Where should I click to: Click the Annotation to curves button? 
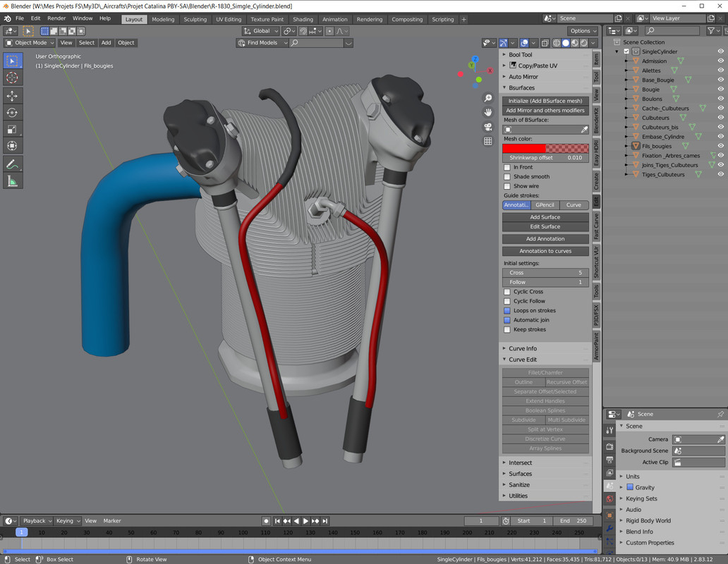(545, 251)
